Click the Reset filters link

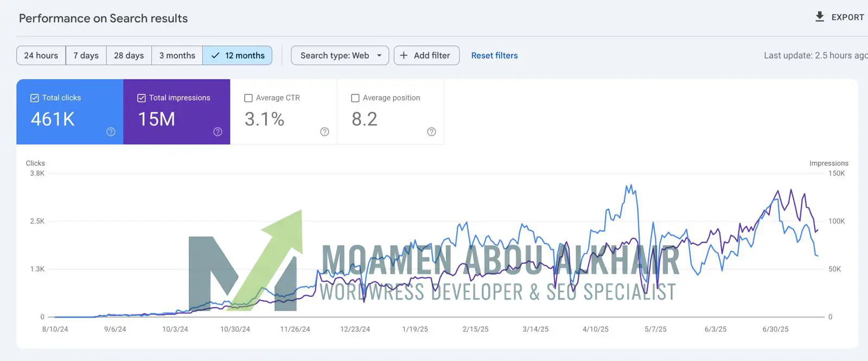[494, 55]
